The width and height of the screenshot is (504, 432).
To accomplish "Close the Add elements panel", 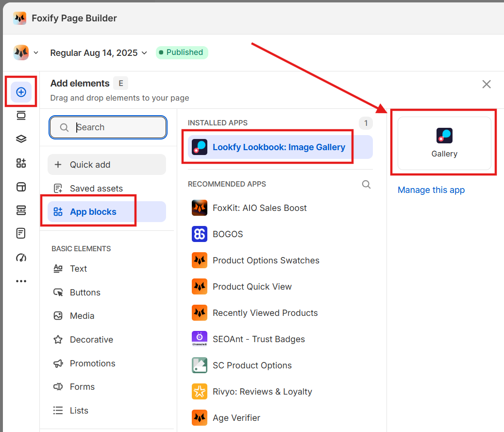I will click(487, 84).
